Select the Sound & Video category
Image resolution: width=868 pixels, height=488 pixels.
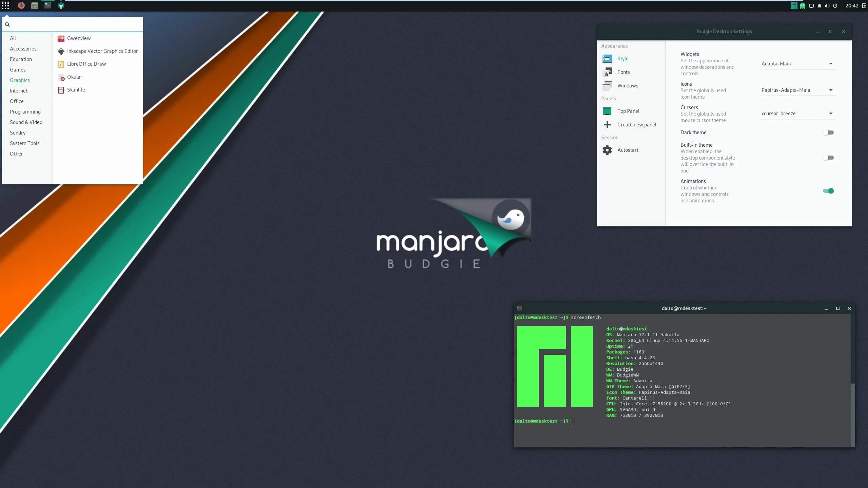[x=26, y=122]
